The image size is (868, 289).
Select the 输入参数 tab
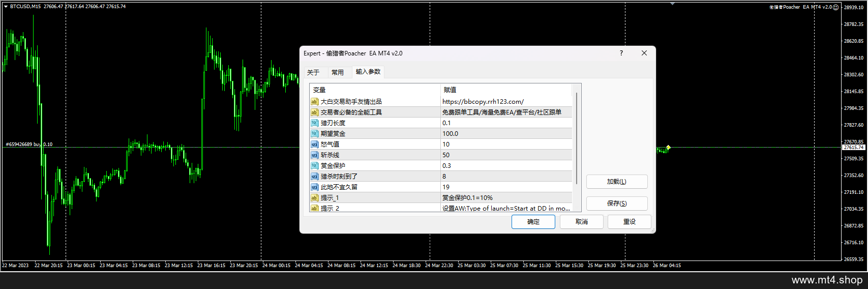pos(368,72)
